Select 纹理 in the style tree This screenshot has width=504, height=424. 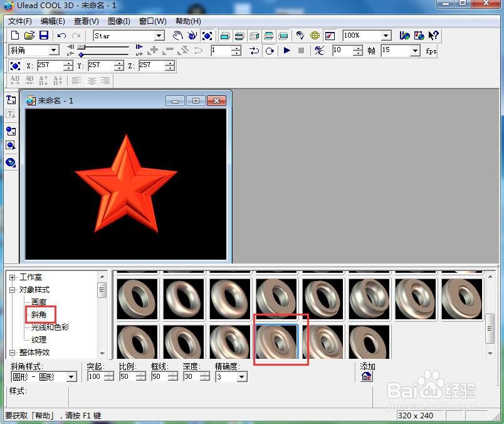(x=39, y=340)
